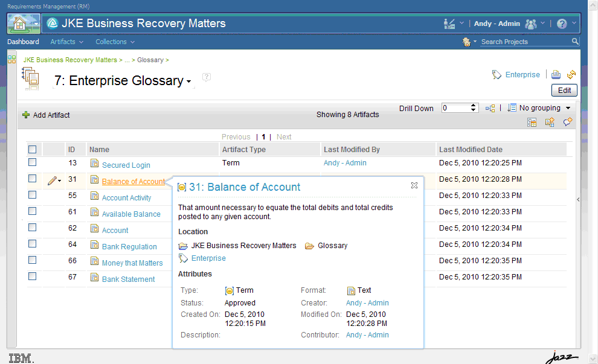Click the print icon near Enterprise tag

556,74
